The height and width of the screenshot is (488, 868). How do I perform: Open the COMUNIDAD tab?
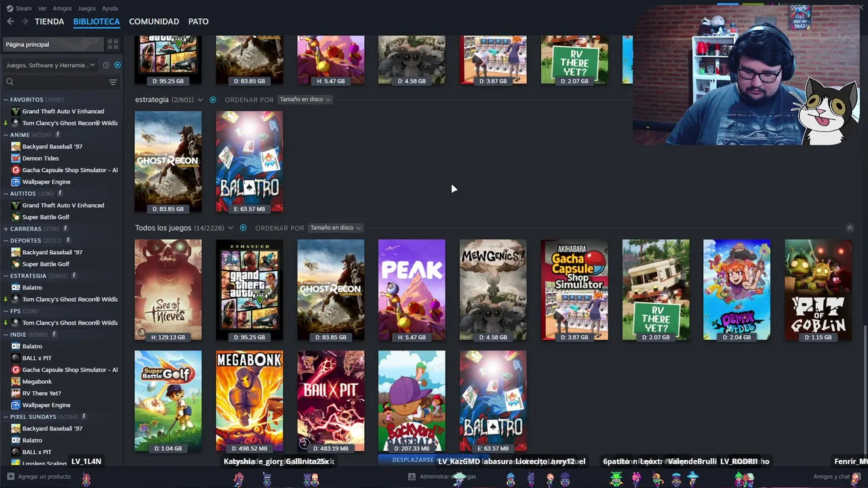click(154, 22)
